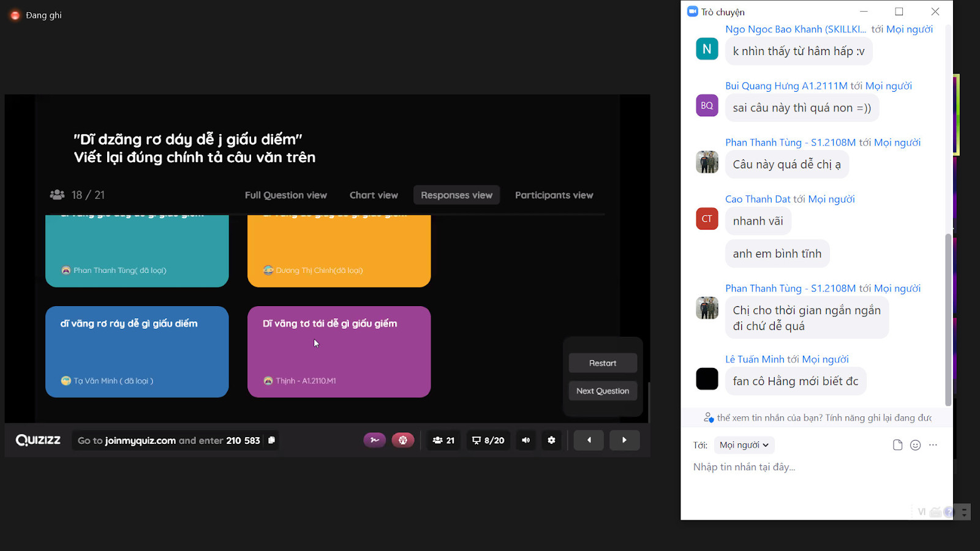Maximize the Trò chuyện chat window
This screenshot has width=980, height=551.
899,12
